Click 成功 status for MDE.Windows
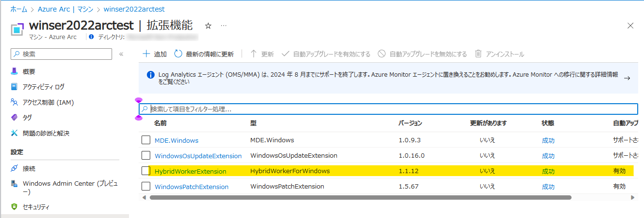 pos(548,140)
